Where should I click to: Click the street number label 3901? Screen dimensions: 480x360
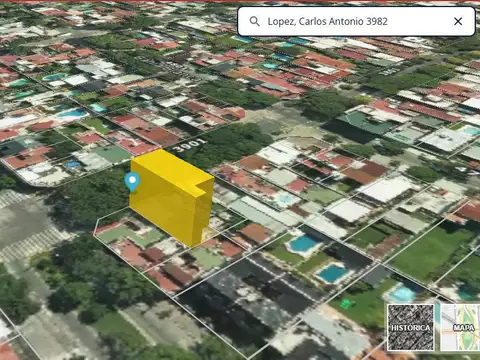[191, 145]
